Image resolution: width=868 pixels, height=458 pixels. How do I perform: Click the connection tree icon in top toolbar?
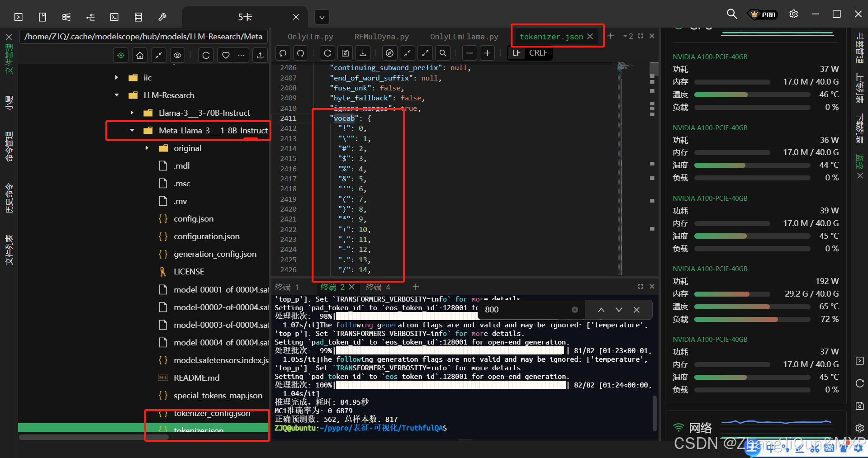click(90, 17)
